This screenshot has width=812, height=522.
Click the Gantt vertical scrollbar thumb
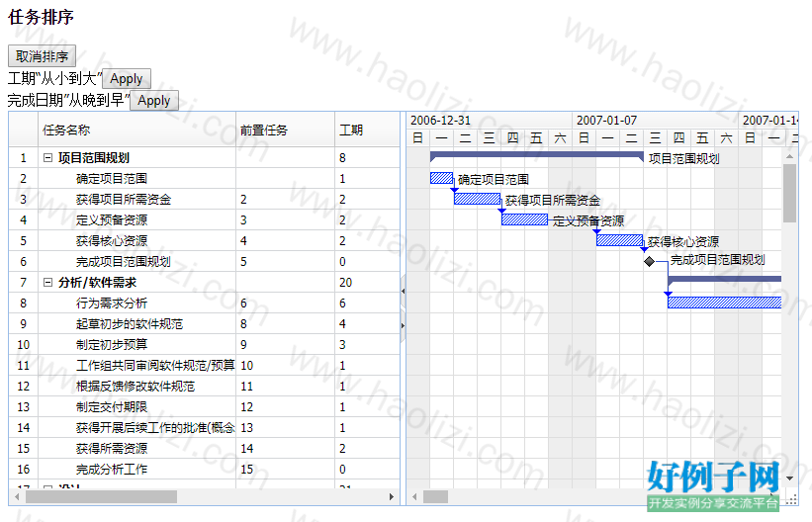(789, 193)
